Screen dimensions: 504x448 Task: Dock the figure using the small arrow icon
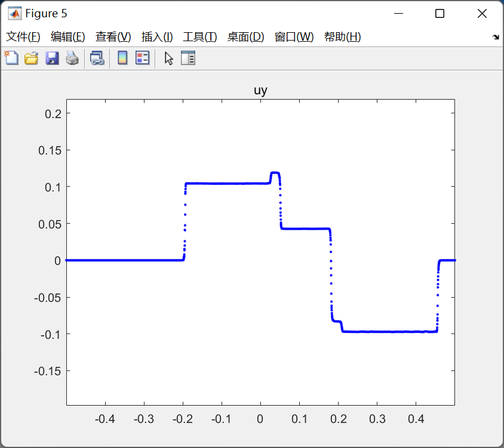(x=496, y=37)
